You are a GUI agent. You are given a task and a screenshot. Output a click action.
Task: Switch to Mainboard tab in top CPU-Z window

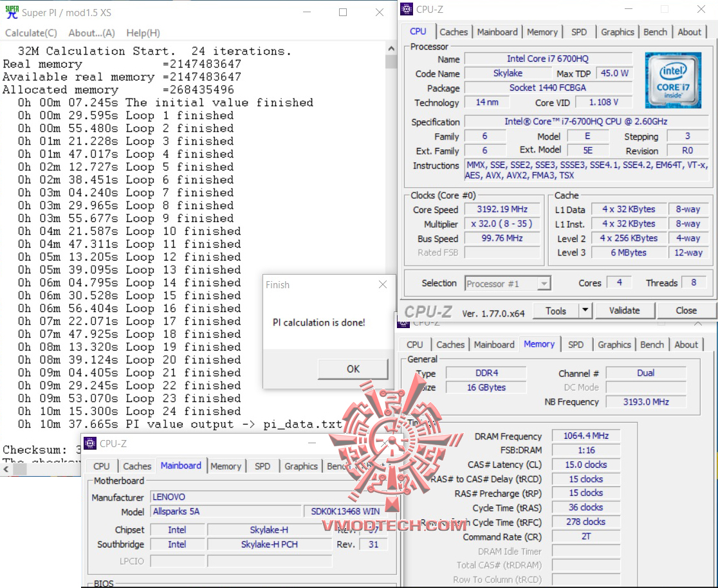pyautogui.click(x=497, y=32)
